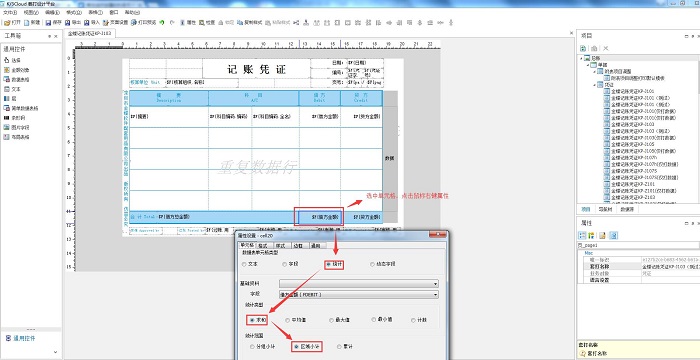Click the 打印预览 (Print Preview) toolbar icon
This screenshot has width=700, height=360.
click(144, 22)
